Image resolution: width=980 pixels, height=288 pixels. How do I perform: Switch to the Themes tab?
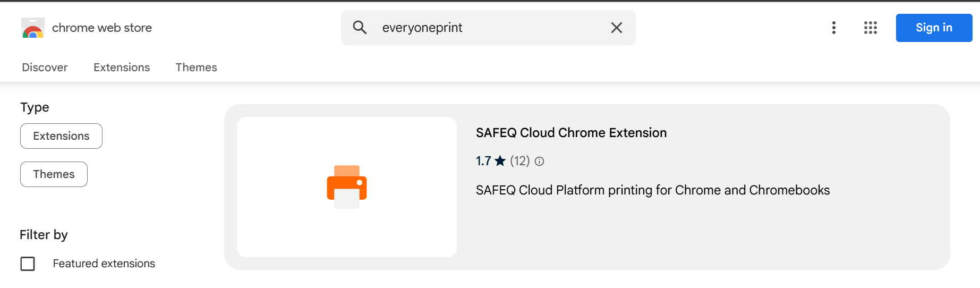197,67
